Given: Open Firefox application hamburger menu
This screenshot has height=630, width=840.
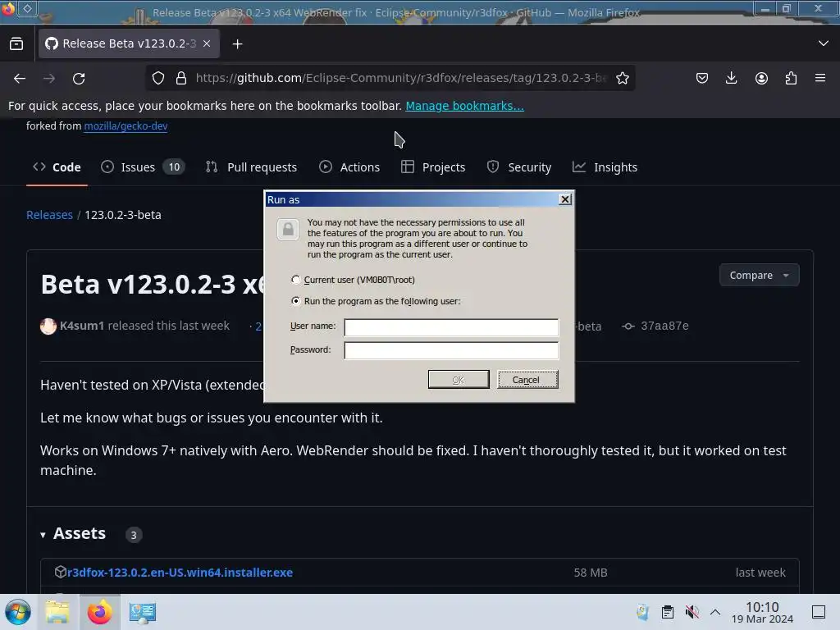Looking at the screenshot, I should (x=820, y=78).
